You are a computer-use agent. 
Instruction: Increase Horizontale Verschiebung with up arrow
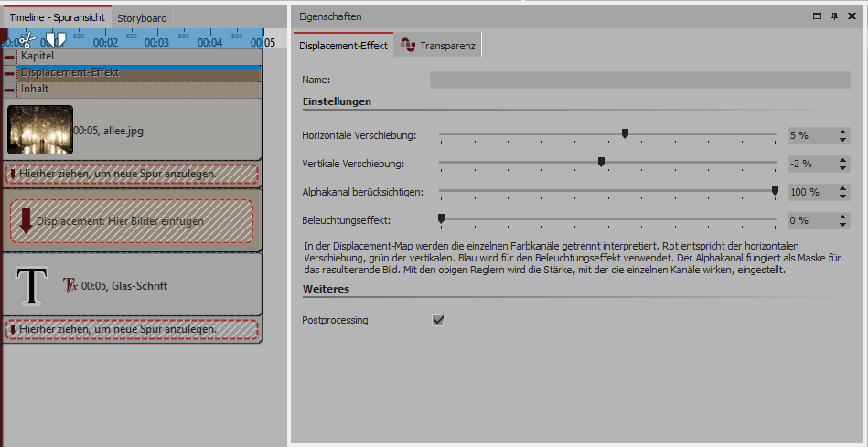pos(841,132)
